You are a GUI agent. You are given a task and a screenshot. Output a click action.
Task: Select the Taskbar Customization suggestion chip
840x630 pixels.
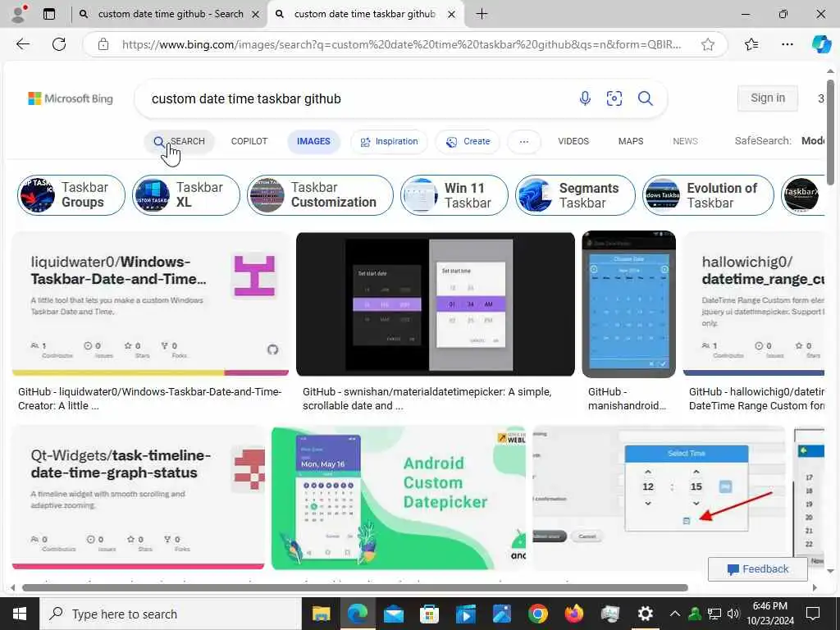click(320, 195)
